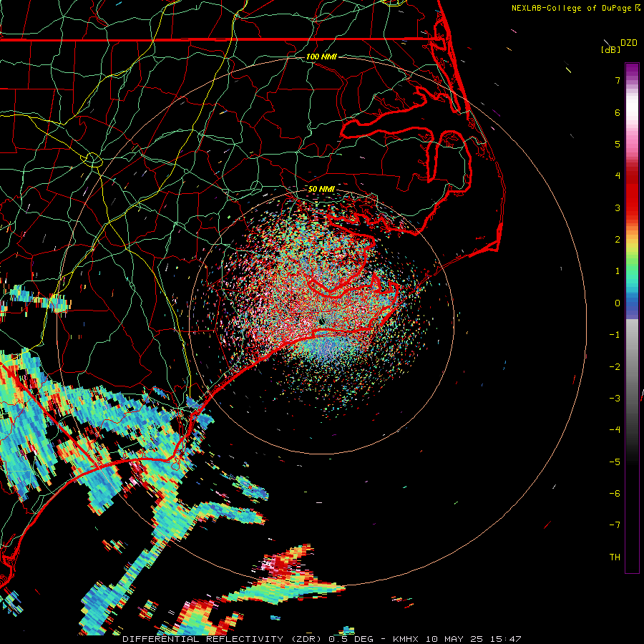Select the 2 value on color scale
Viewport: 644px width, 644px height.
(x=618, y=240)
